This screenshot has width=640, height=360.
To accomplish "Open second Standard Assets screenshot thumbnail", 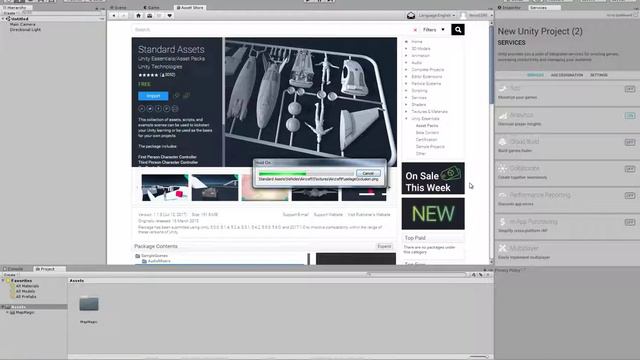I will tap(215, 187).
